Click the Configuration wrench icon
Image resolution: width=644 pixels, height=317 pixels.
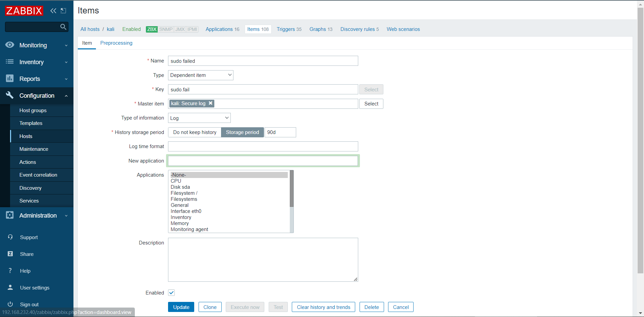coord(10,95)
